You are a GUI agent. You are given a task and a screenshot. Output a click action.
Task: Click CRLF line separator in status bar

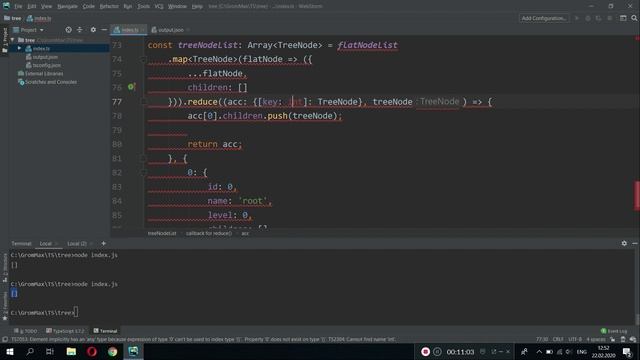coord(558,339)
